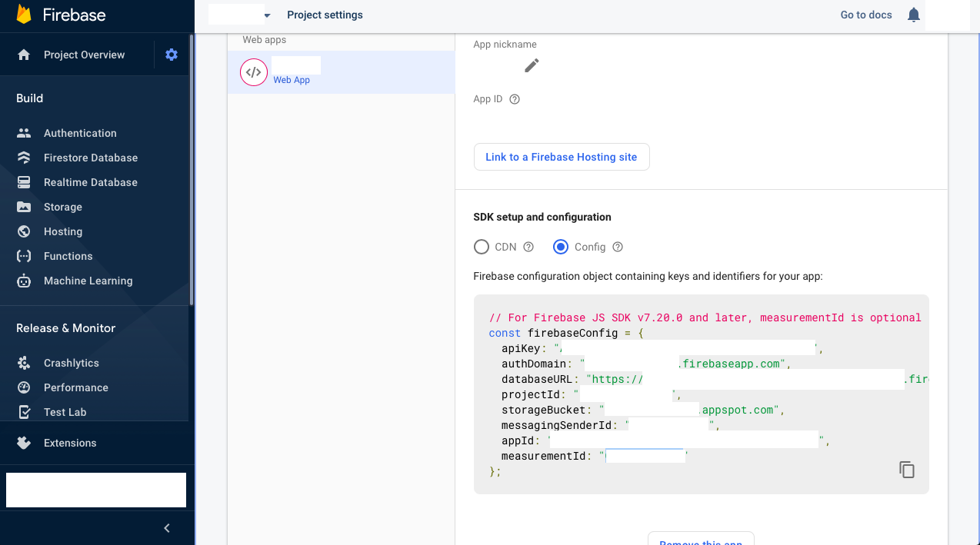Click help icon next to CDN

pyautogui.click(x=528, y=247)
